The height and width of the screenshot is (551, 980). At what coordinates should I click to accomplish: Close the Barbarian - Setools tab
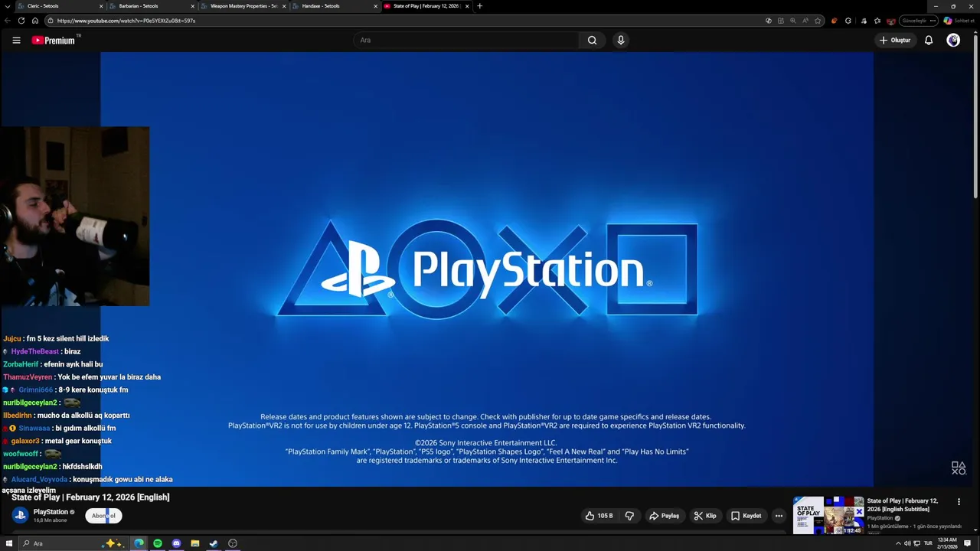tap(192, 6)
